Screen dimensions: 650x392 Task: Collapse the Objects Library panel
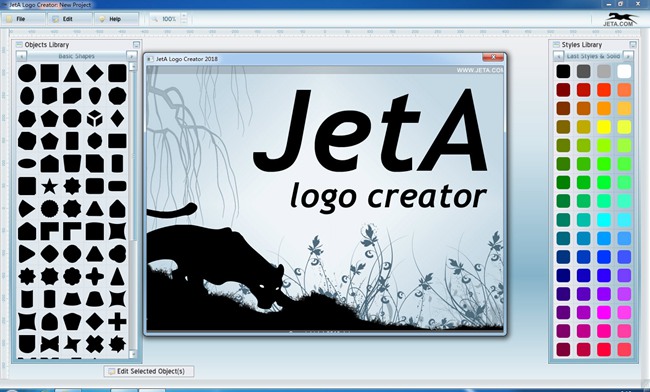(x=136, y=44)
